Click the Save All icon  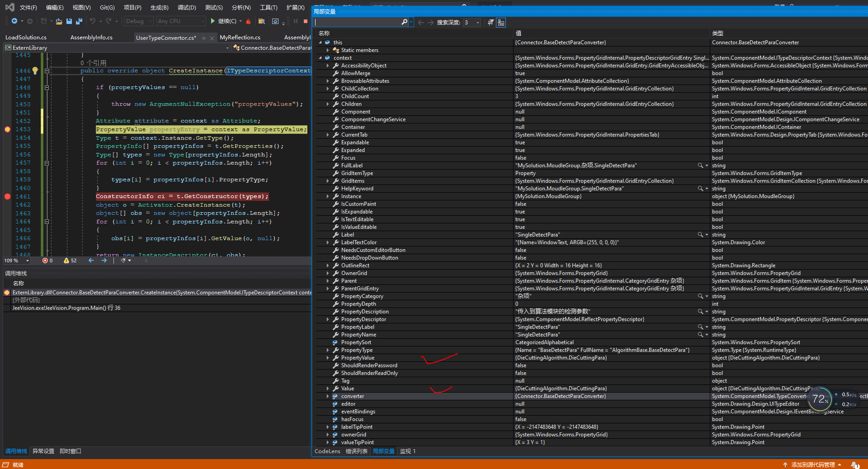pos(79,21)
